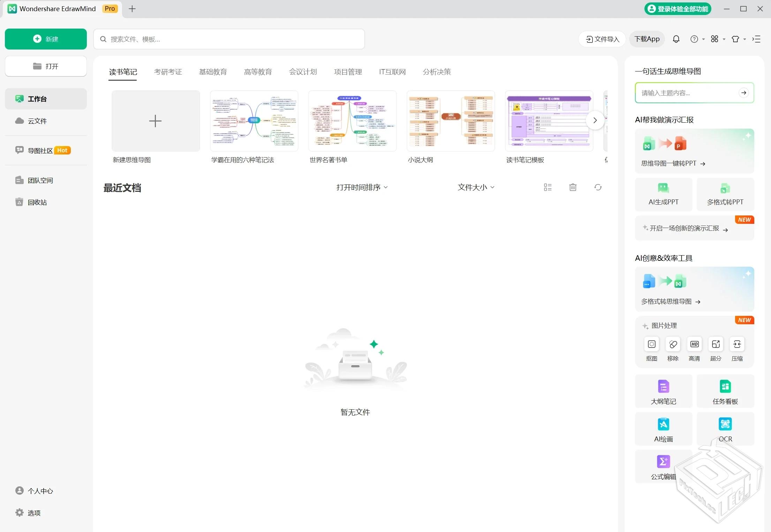Switch to the 项目管理 template tab
Screen dimensions: 771x532
coord(347,72)
